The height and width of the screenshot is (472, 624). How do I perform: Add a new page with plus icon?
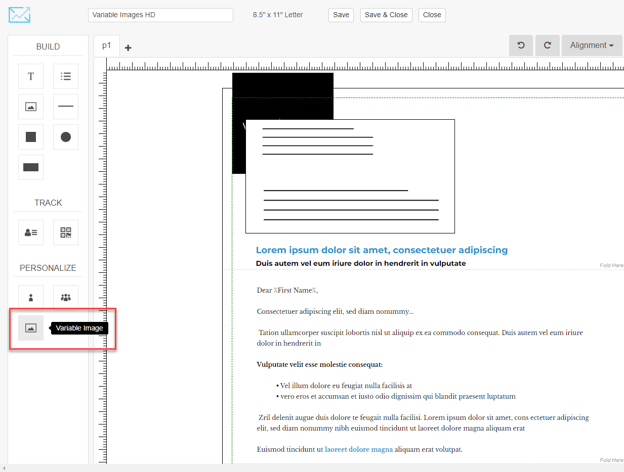point(128,48)
